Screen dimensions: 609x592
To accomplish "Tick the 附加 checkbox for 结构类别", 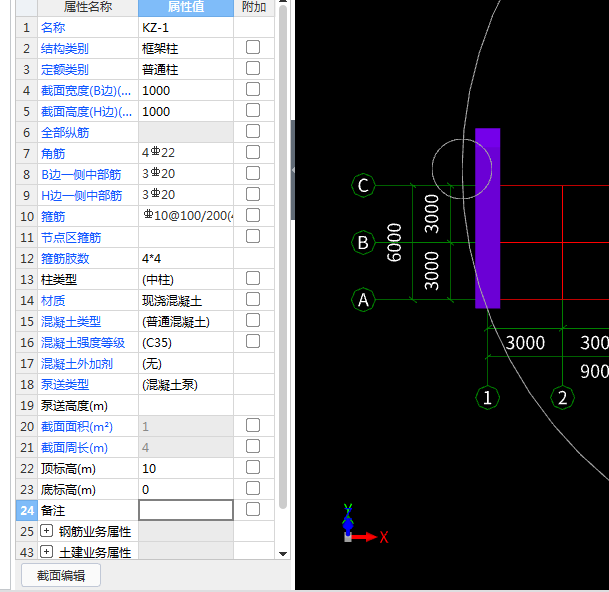I will click(253, 47).
